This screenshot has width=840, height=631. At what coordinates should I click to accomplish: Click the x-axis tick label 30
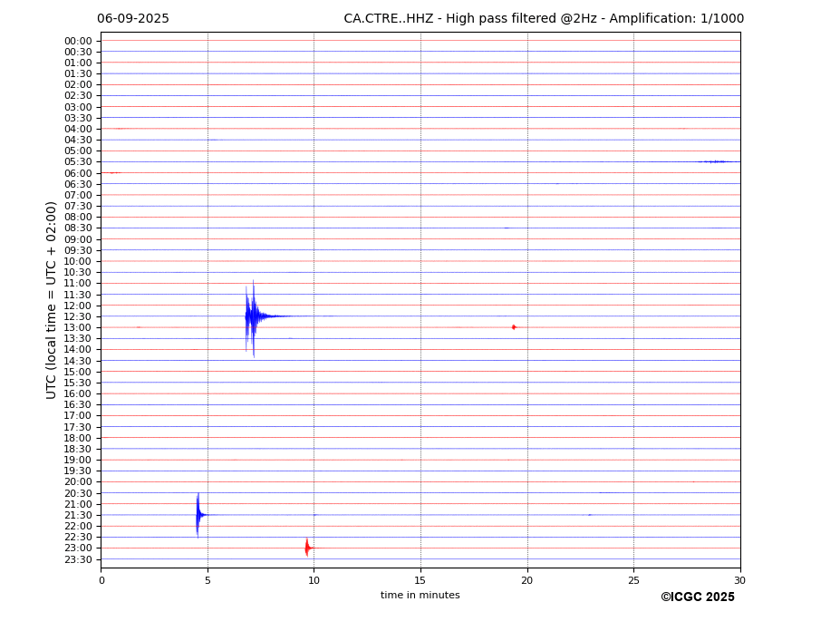(x=739, y=580)
